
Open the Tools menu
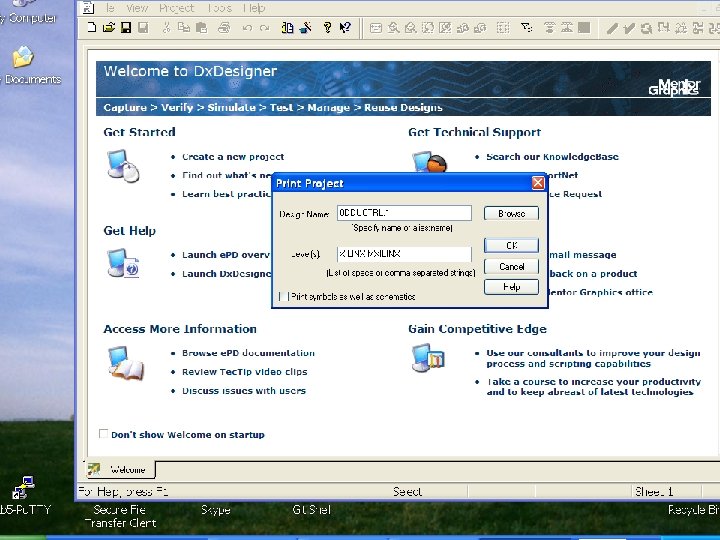[x=219, y=8]
